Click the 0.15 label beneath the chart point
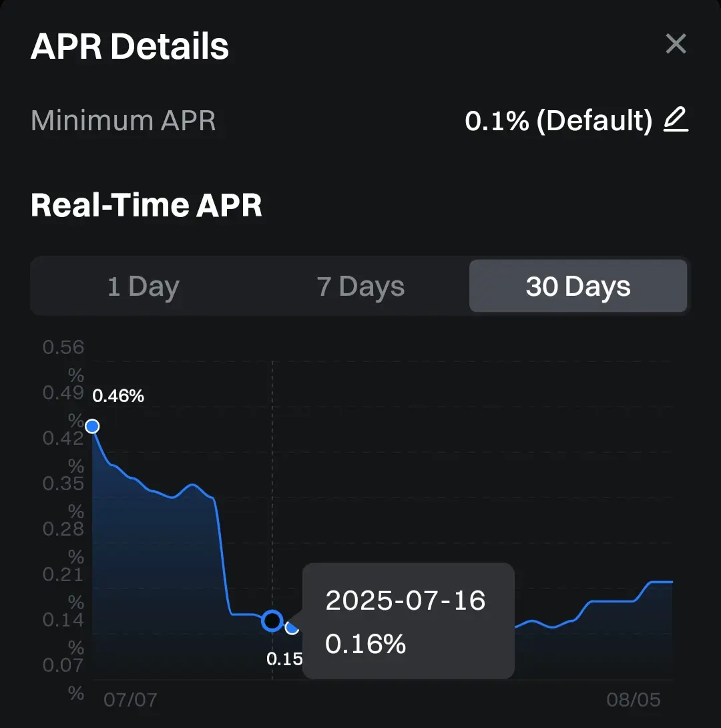This screenshot has height=728, width=721. [x=284, y=659]
